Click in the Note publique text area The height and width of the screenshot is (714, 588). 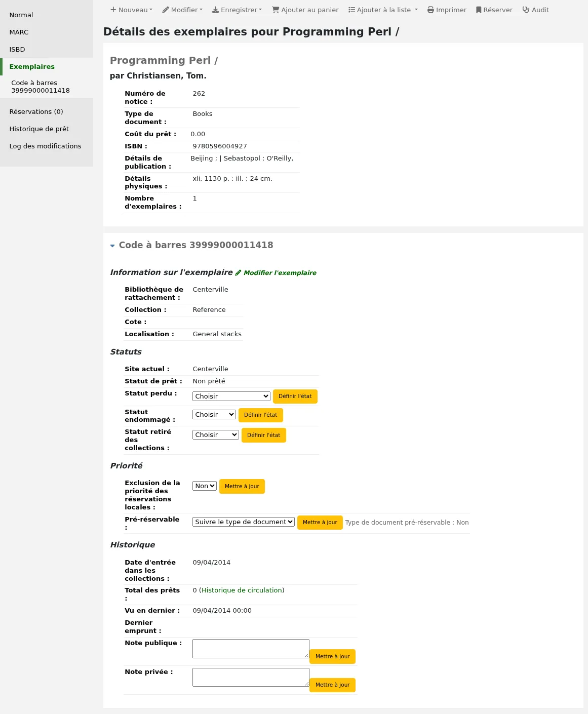tap(251, 649)
